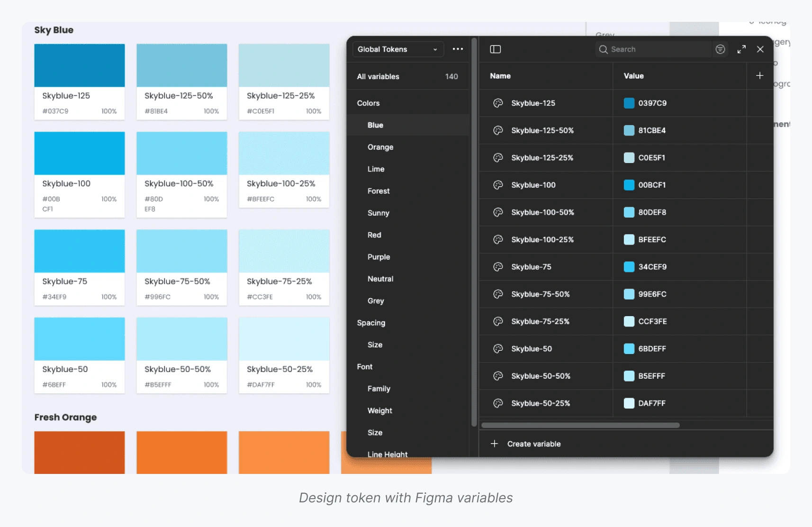Select the Neutral color group
This screenshot has width=812, height=527.
pos(380,279)
